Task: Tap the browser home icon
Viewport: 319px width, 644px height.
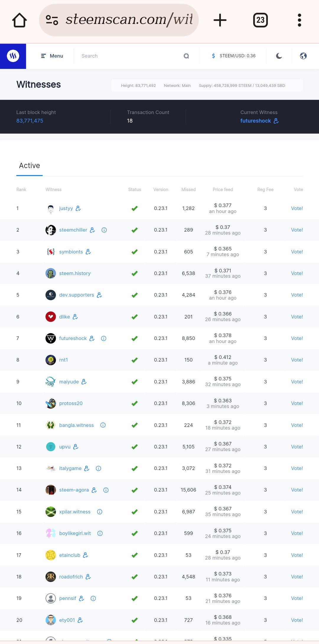Action: click(19, 20)
